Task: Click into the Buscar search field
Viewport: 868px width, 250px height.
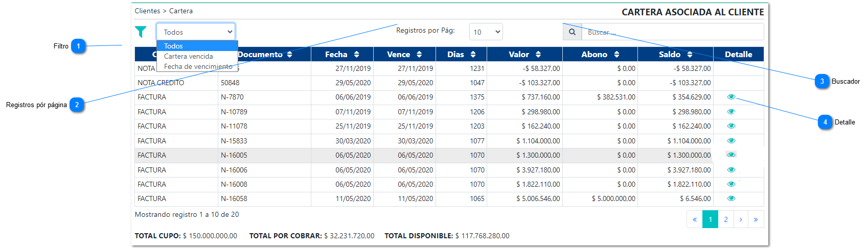Action: (672, 32)
